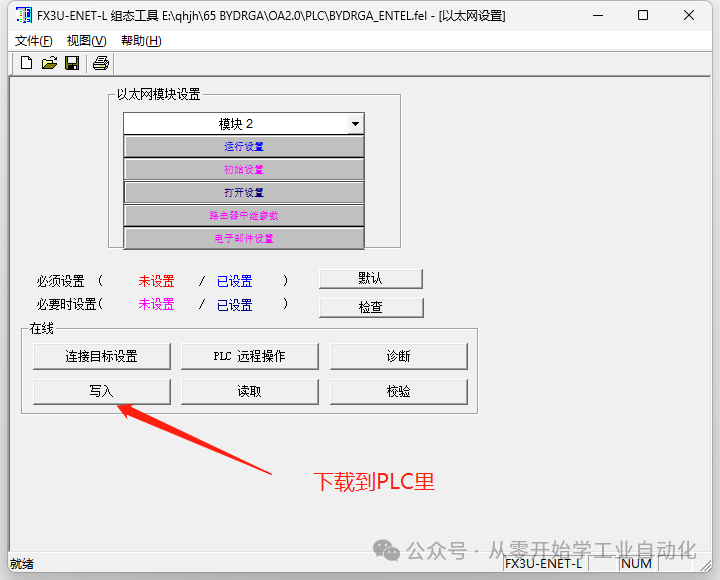Click 已设置 in the 必要时设置 row
Image resolution: width=720 pixels, height=580 pixels.
pyautogui.click(x=235, y=305)
